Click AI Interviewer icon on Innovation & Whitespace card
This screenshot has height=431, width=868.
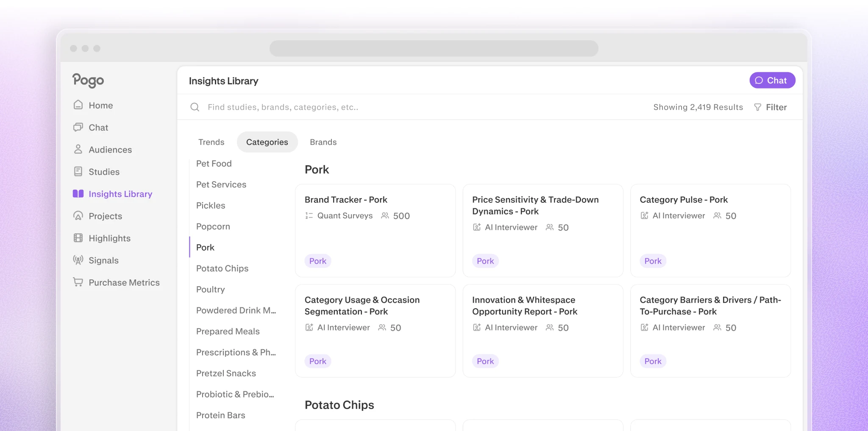click(x=477, y=327)
